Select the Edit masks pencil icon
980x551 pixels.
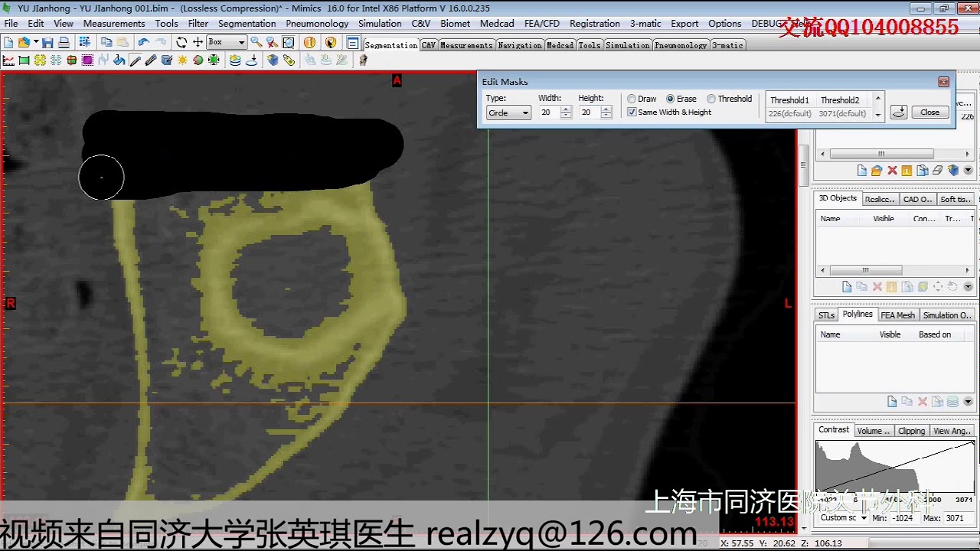(135, 60)
